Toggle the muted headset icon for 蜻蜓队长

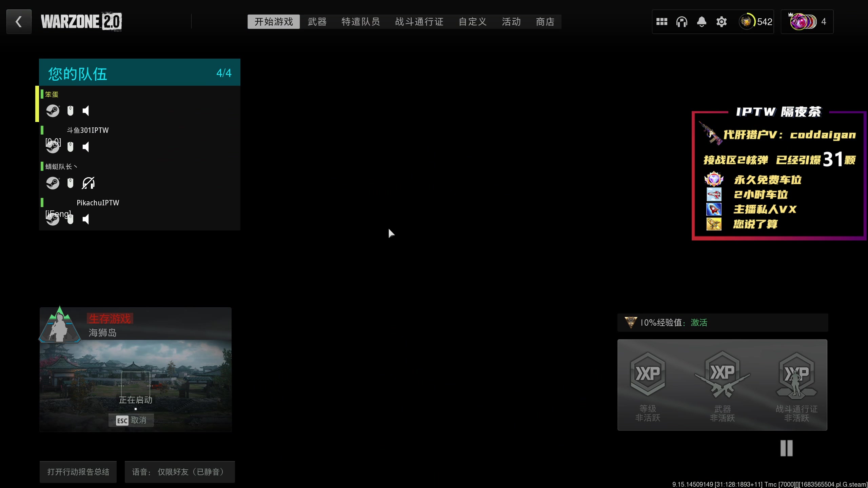coord(88,183)
